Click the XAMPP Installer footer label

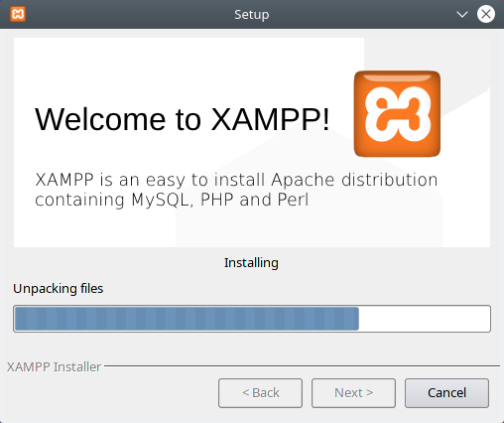coord(54,366)
